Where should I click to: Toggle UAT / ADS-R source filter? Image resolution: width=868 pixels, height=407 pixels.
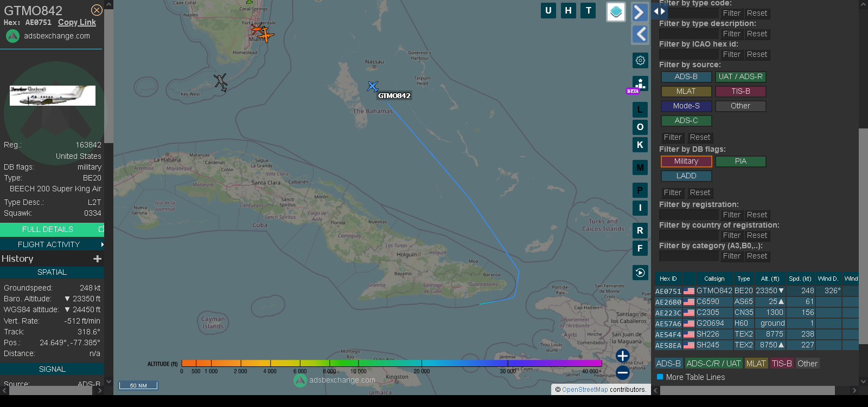741,77
